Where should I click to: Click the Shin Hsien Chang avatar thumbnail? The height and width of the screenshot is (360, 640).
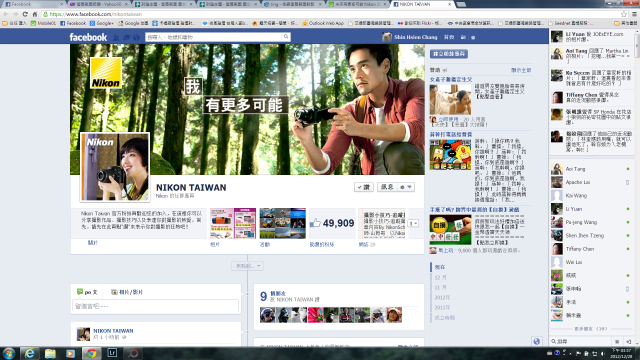(387, 37)
